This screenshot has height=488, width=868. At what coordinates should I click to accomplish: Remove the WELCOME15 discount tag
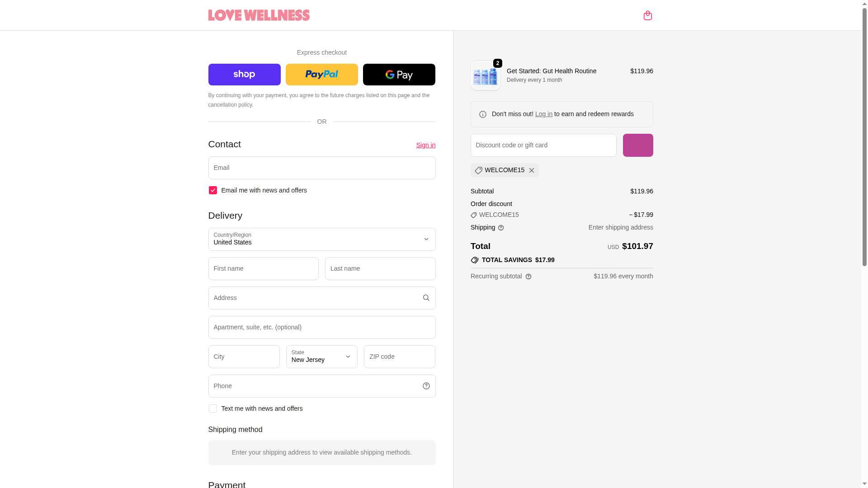pyautogui.click(x=532, y=170)
